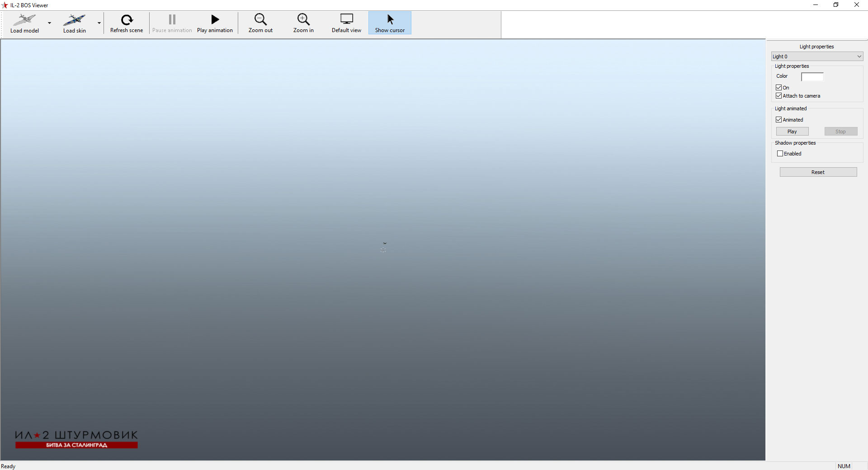Screen dimensions: 868x470
Task: Toggle the Animated light checkbox
Action: [x=779, y=120]
